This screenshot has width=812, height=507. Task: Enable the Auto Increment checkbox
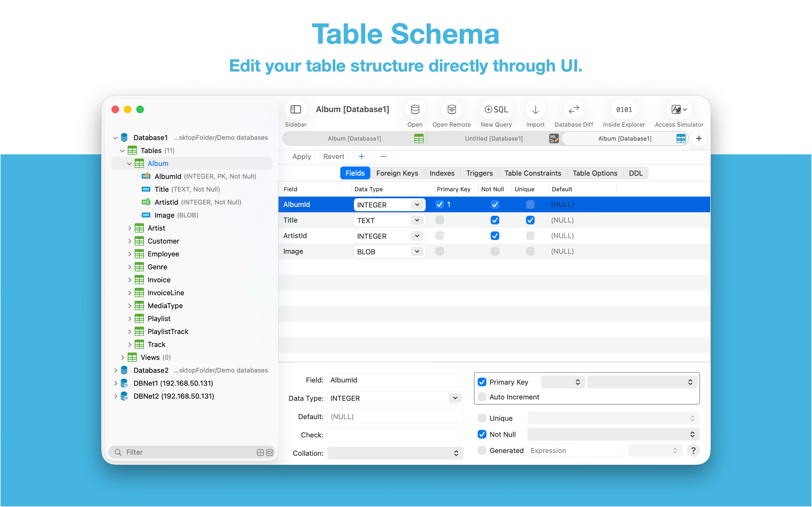tap(482, 397)
